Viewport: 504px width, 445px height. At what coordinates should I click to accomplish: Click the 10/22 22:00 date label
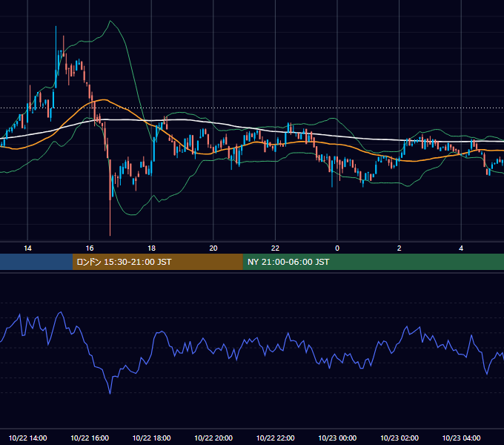point(275,438)
